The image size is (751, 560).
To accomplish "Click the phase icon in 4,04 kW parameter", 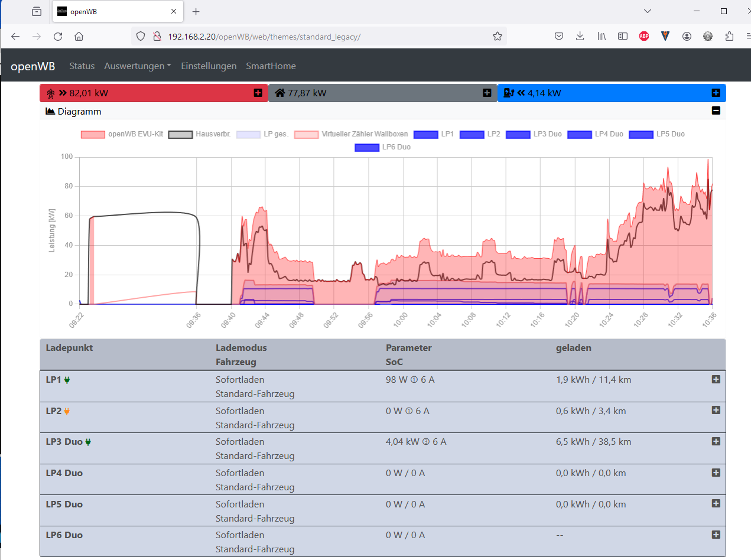I will (x=426, y=442).
